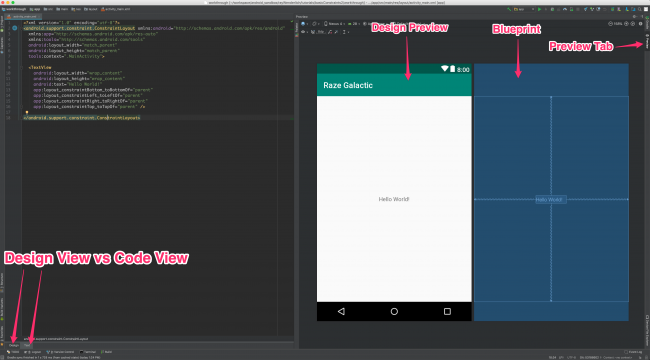Click the res breadcrumb folder
The height and width of the screenshot is (360, 650).
pyautogui.click(x=77, y=9)
